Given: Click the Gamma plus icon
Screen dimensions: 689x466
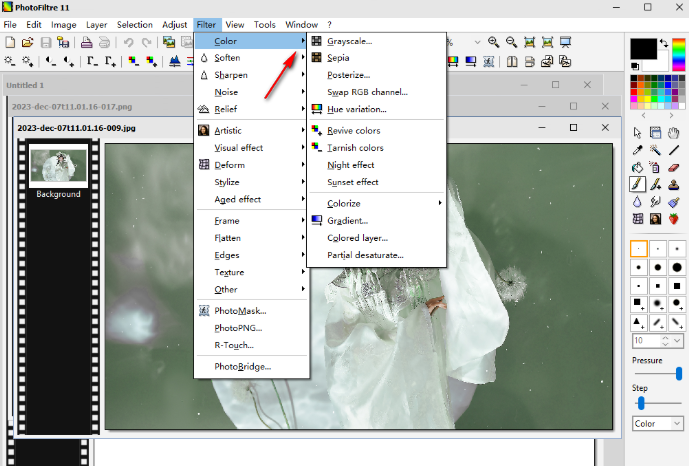Looking at the screenshot, I should [110, 61].
